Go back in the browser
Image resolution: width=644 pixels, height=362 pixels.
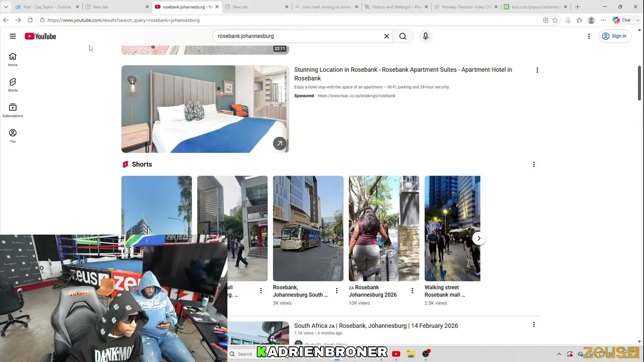6,20
